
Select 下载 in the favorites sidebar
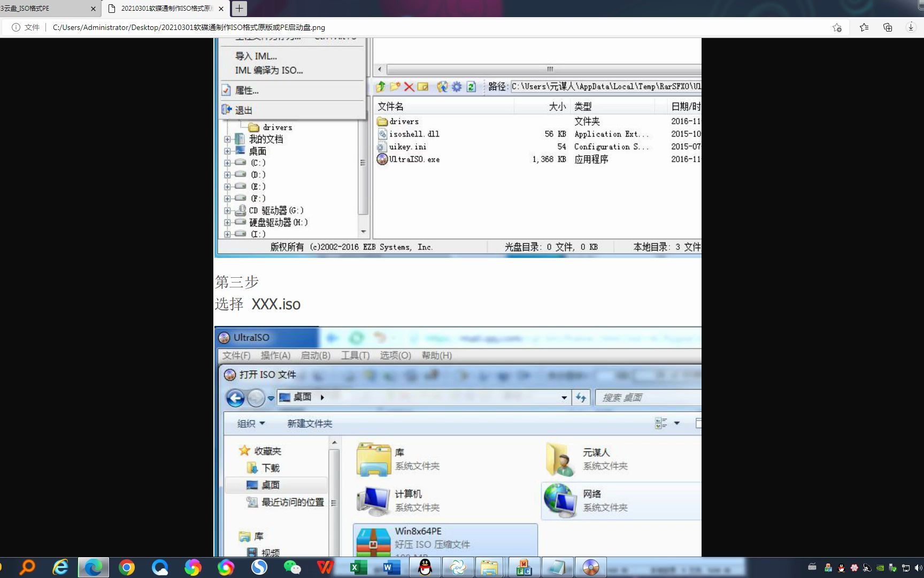coord(264,468)
